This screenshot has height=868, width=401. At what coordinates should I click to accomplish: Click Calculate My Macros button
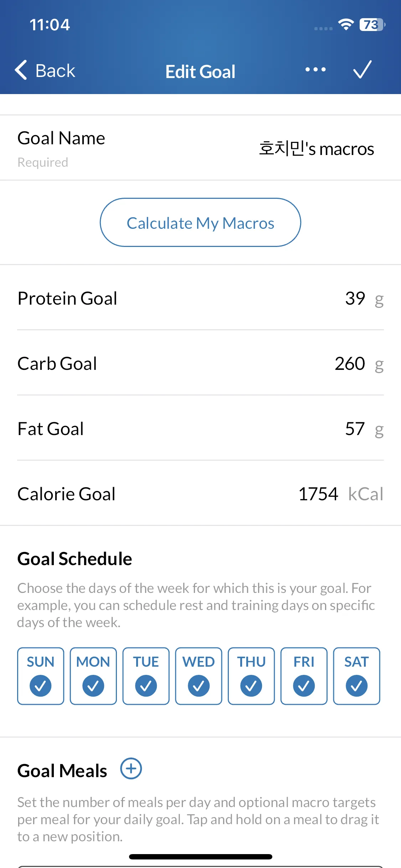click(200, 222)
